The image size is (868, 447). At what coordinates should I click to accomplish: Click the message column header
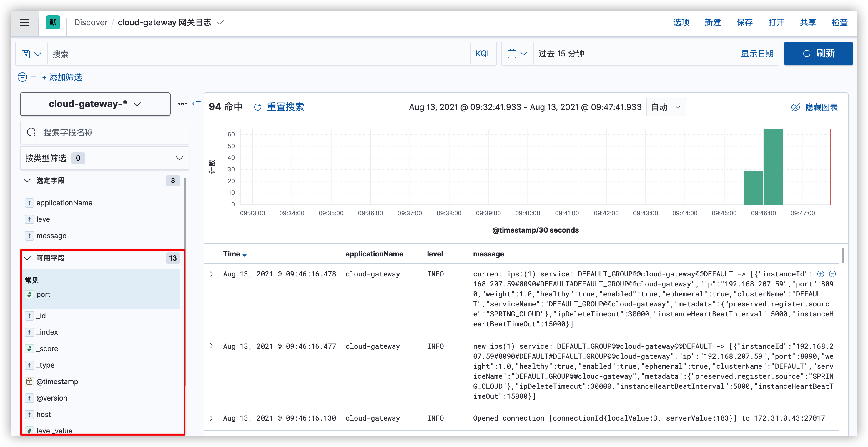[488, 254]
